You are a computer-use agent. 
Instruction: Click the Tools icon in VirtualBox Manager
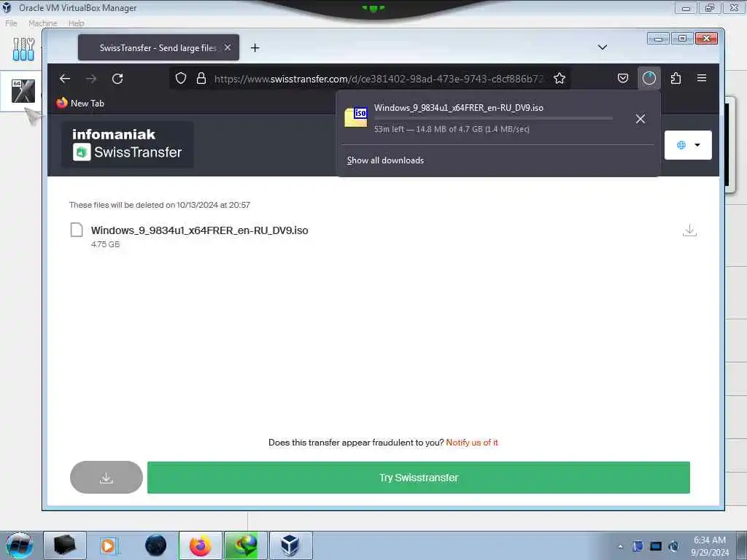[x=23, y=49]
